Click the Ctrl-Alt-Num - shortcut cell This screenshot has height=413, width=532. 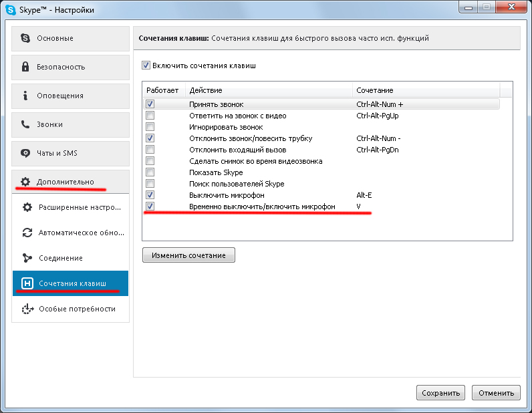click(x=378, y=138)
